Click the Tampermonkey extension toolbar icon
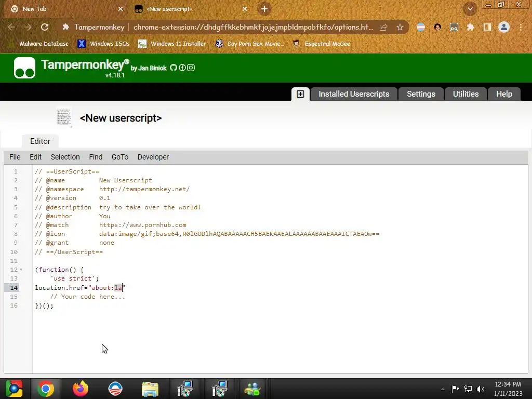Image resolution: width=532 pixels, height=399 pixels. click(x=454, y=27)
